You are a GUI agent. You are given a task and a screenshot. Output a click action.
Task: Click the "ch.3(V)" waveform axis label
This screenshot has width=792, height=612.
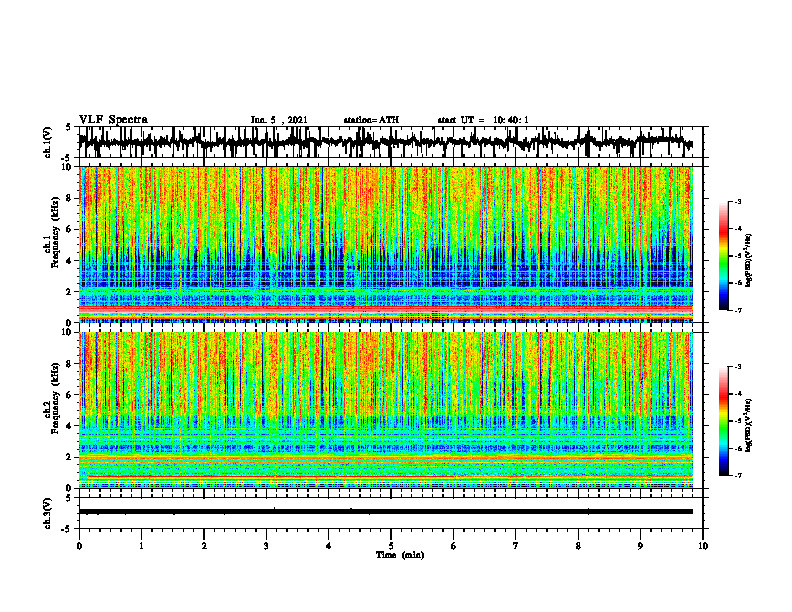point(48,513)
